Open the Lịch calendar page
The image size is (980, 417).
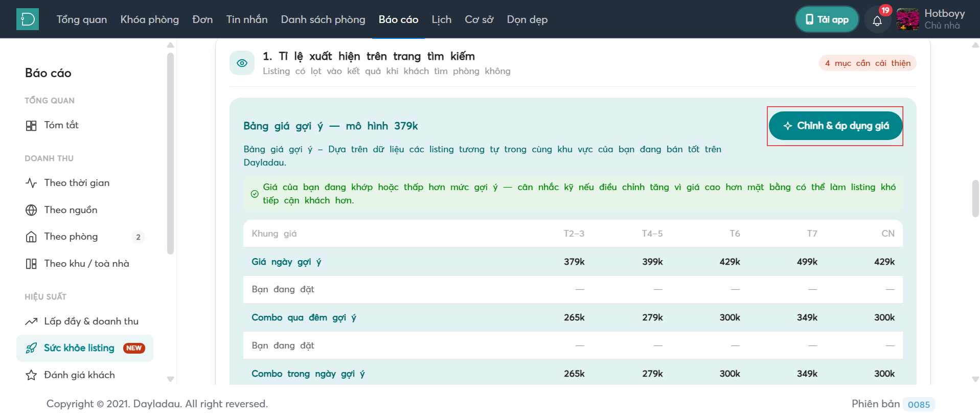pos(442,19)
